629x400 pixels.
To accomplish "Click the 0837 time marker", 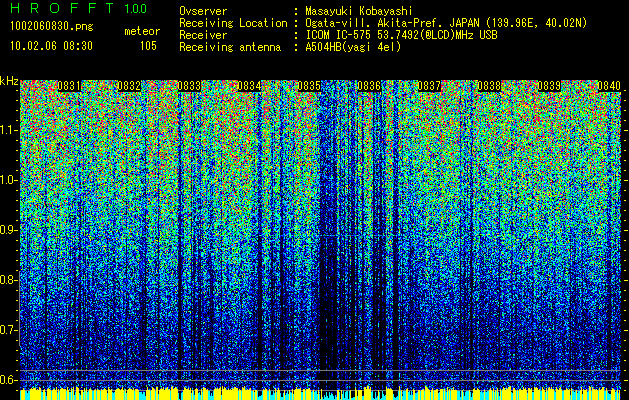I will click(429, 86).
